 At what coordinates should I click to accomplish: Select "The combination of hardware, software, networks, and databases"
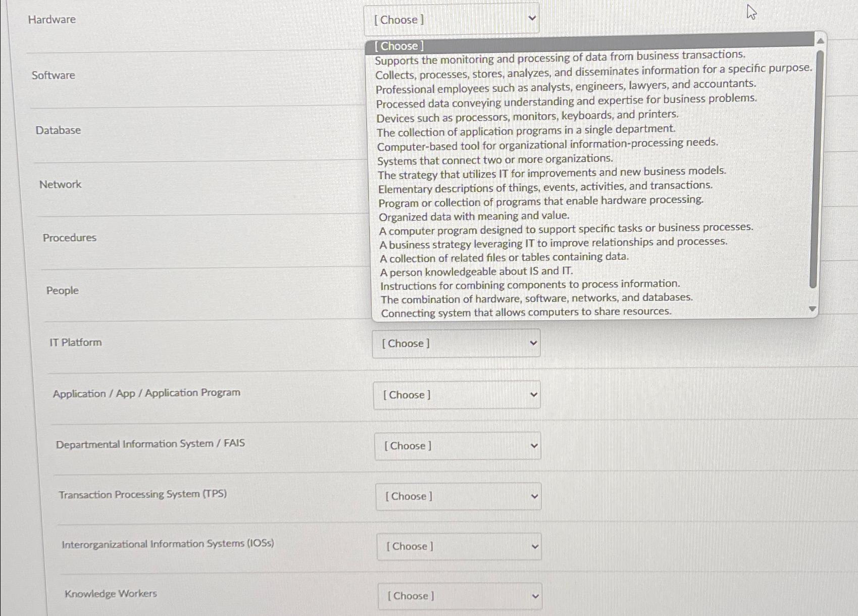[x=537, y=298]
